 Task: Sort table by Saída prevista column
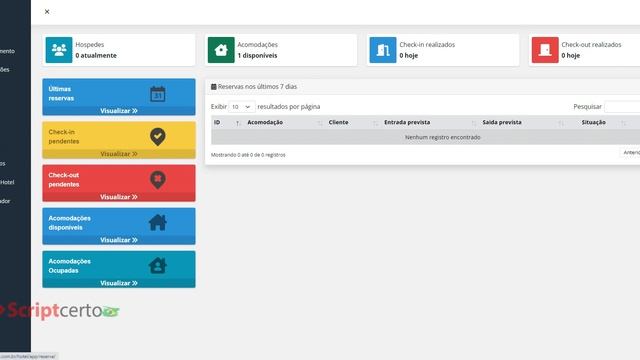pyautogui.click(x=522, y=122)
